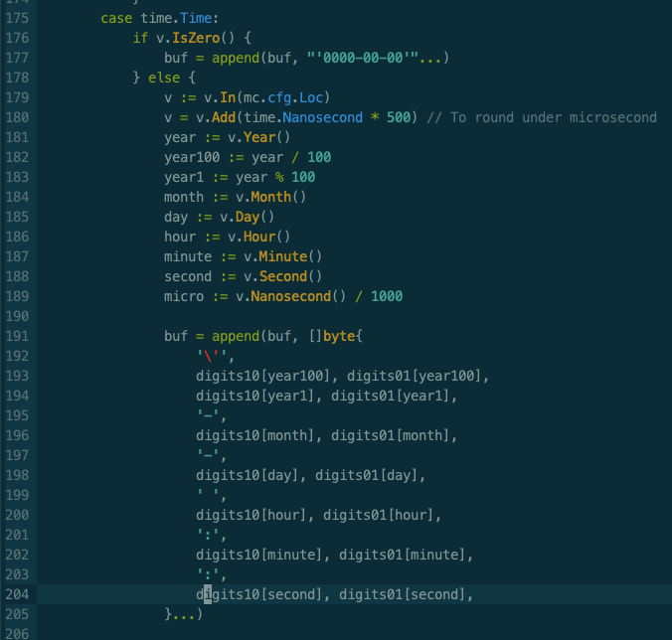Click the number 100 after the percent sign
The height and width of the screenshot is (640, 672).
(x=303, y=177)
